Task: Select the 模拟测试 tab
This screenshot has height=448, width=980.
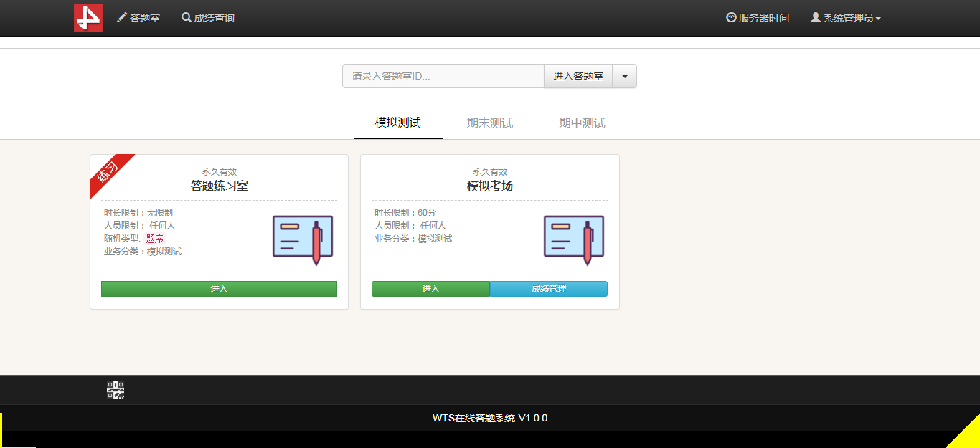Action: pos(397,123)
